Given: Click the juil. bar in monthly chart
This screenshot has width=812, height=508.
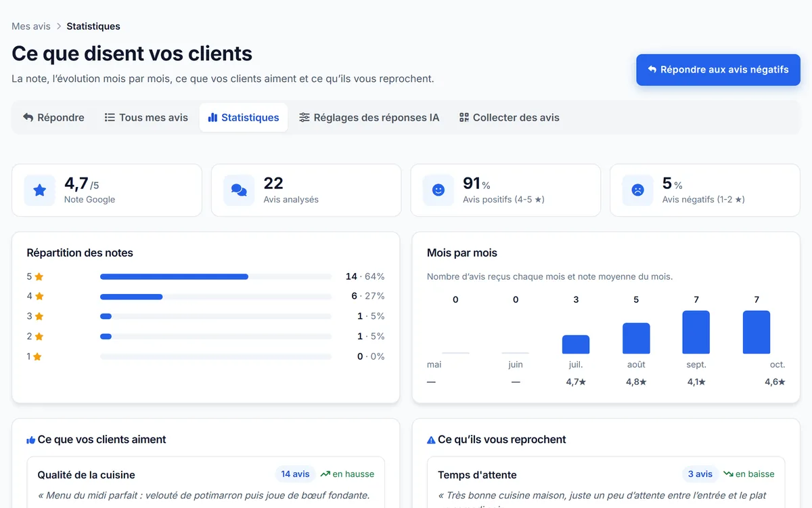Looking at the screenshot, I should click(x=576, y=344).
